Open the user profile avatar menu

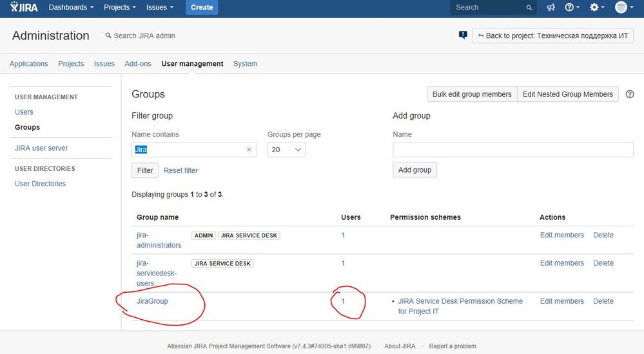pos(623,7)
